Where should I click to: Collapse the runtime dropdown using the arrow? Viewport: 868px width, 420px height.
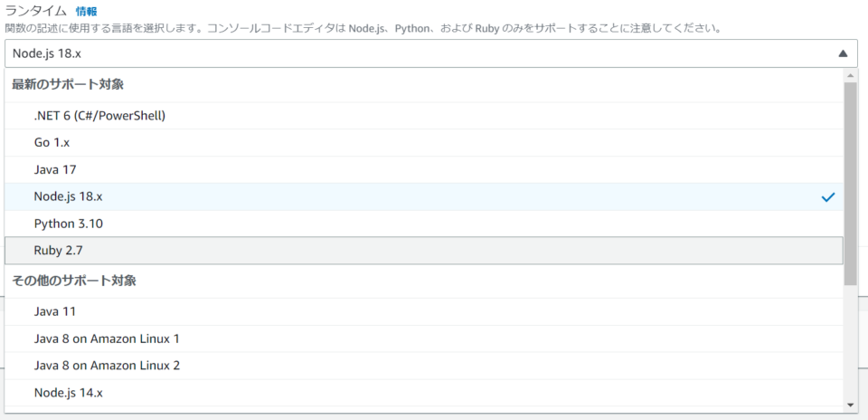tap(843, 53)
